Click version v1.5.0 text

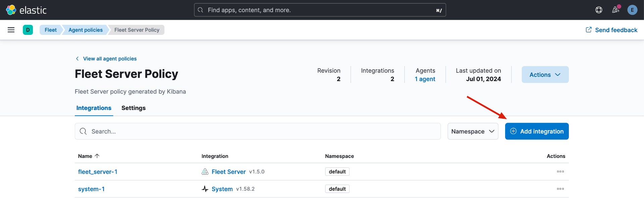click(257, 172)
